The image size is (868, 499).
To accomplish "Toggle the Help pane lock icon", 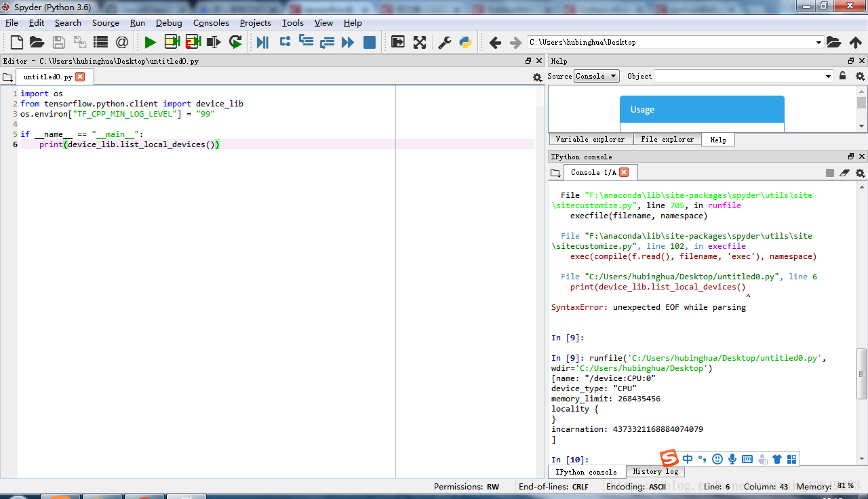I will (x=843, y=76).
